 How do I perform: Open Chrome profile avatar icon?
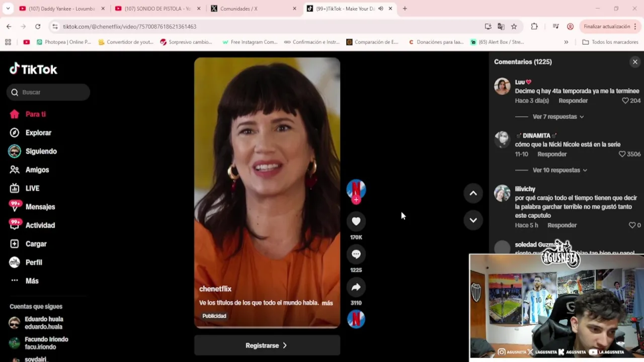(x=570, y=26)
